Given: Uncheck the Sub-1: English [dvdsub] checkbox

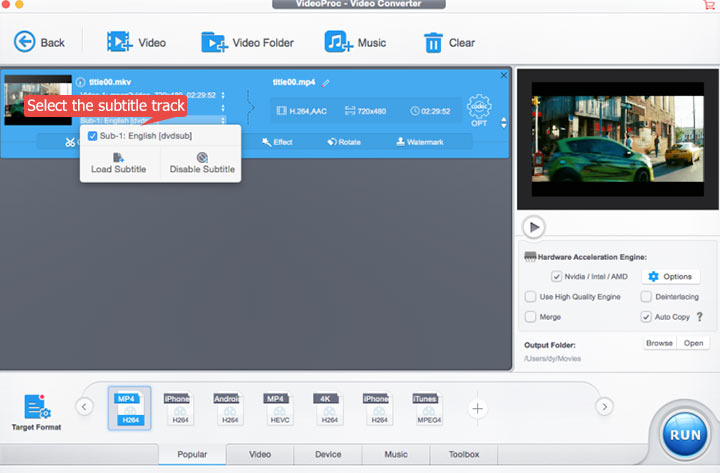Looking at the screenshot, I should 93,135.
